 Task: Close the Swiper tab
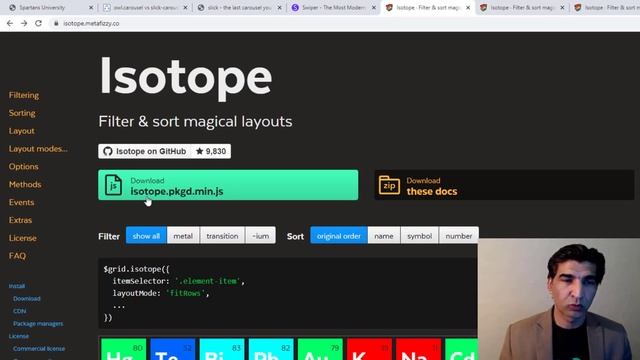(x=374, y=7)
